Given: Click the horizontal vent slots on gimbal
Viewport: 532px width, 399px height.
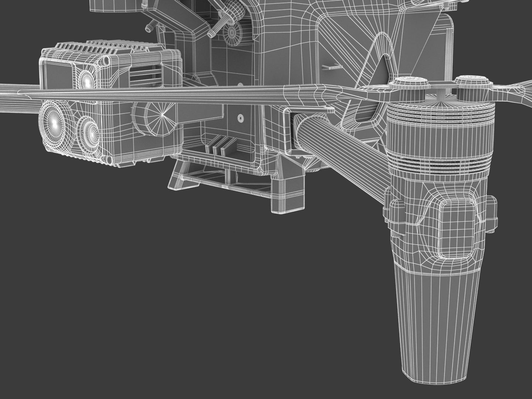Looking at the screenshot, I should pos(144,74).
